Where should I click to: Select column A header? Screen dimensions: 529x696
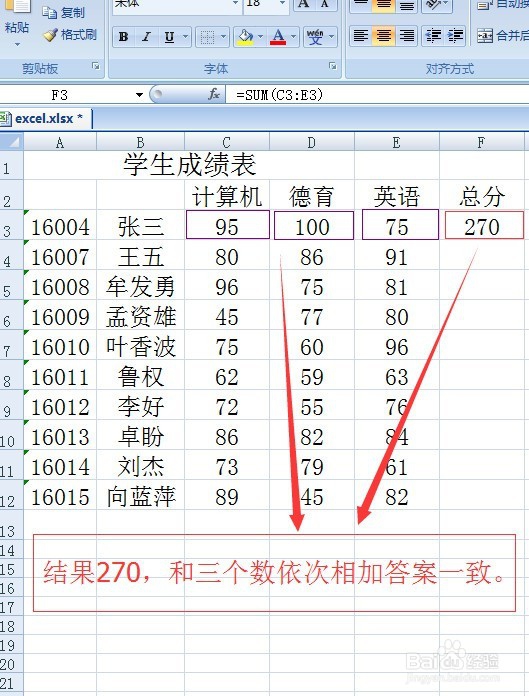click(60, 142)
